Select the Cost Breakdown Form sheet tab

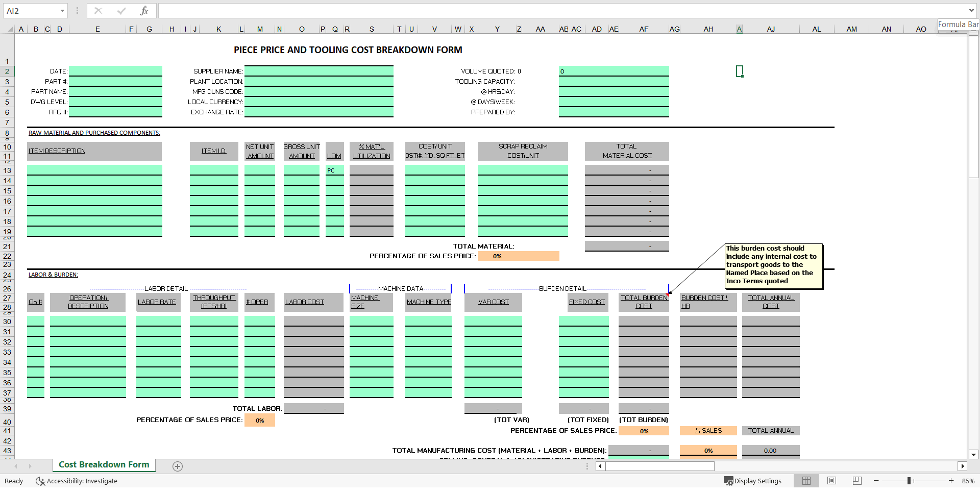(104, 465)
